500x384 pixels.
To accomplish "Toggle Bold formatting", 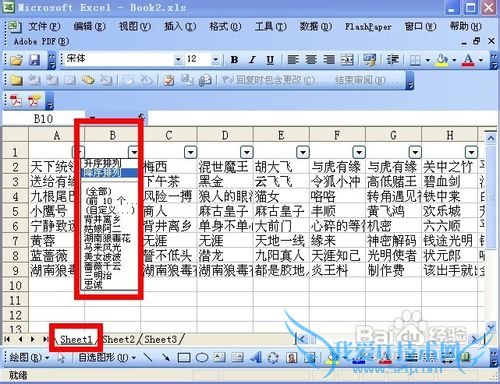I will tap(234, 60).
